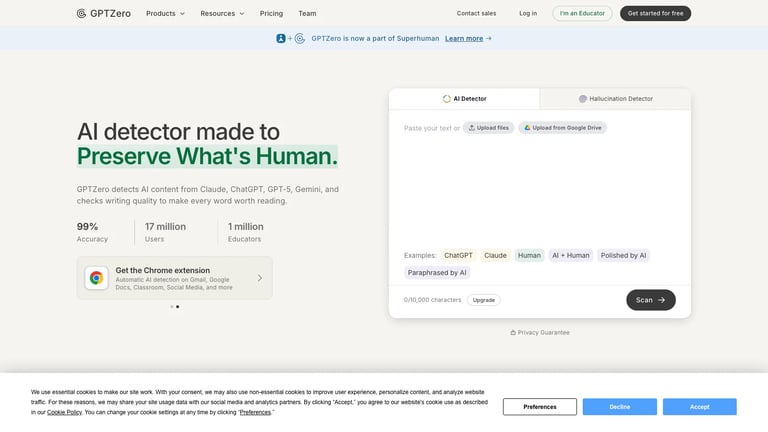
Task: Click the 0/10,000 characters counter
Action: pos(432,300)
